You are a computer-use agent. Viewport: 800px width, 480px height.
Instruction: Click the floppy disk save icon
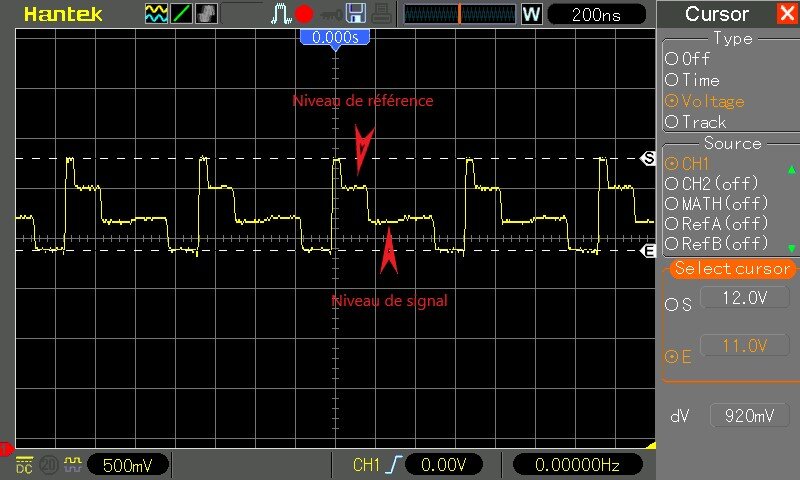pos(356,14)
